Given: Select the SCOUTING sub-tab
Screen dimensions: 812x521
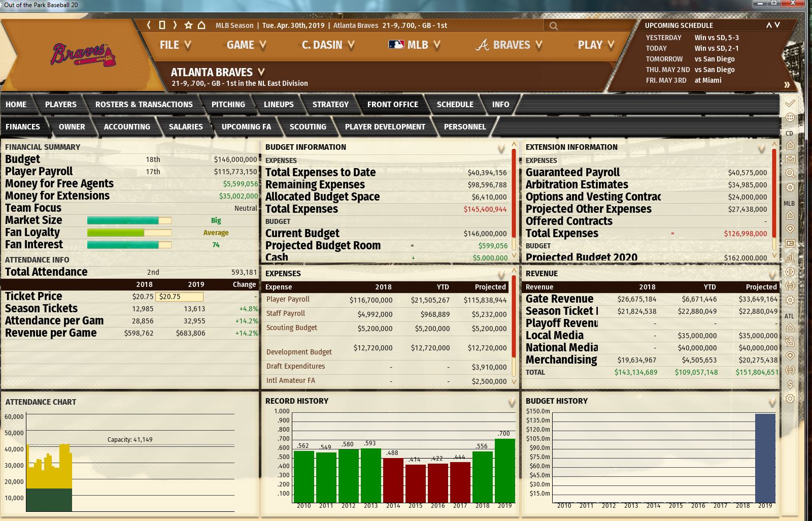Looking at the screenshot, I should coord(308,127).
